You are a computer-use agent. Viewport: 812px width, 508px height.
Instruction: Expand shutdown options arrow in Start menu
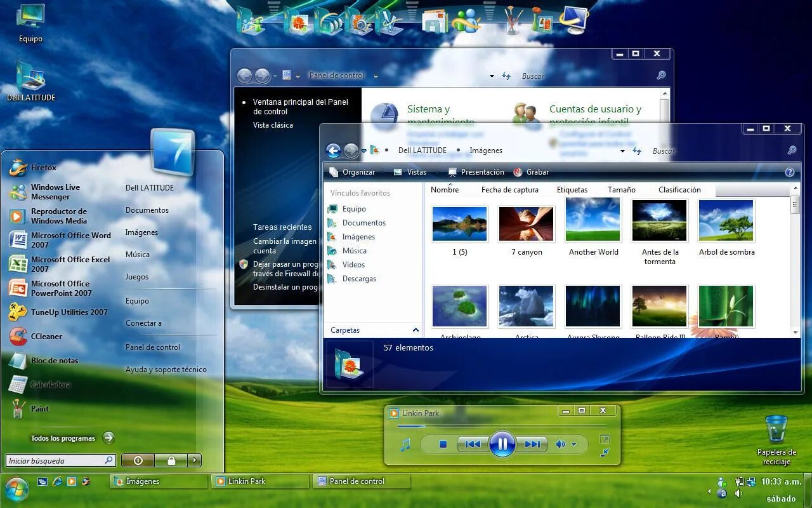coord(195,460)
